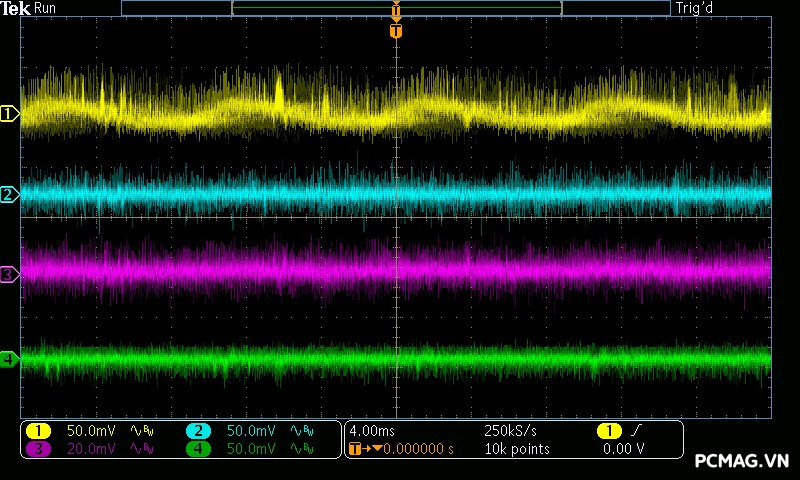
Task: Select the green channel 4 ground marker
Action: (x=9, y=358)
